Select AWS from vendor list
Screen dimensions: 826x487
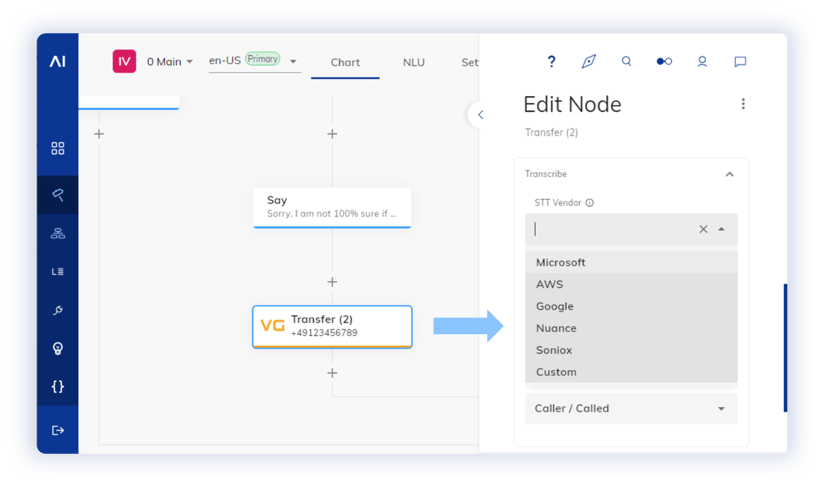coord(631,284)
